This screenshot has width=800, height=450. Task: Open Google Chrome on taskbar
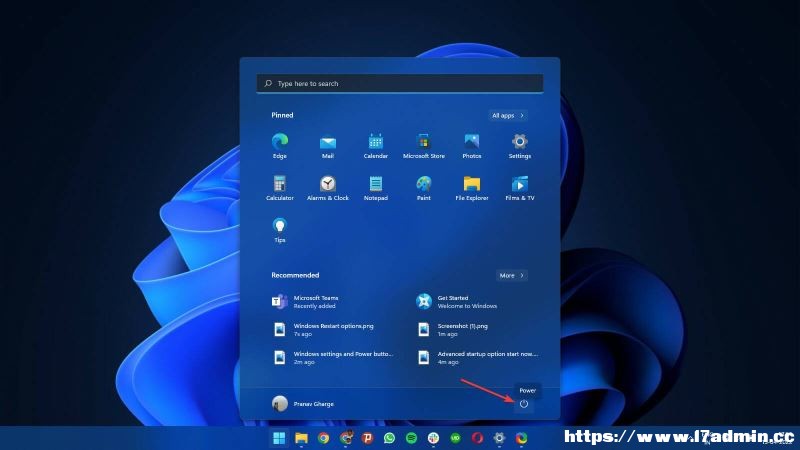point(323,438)
